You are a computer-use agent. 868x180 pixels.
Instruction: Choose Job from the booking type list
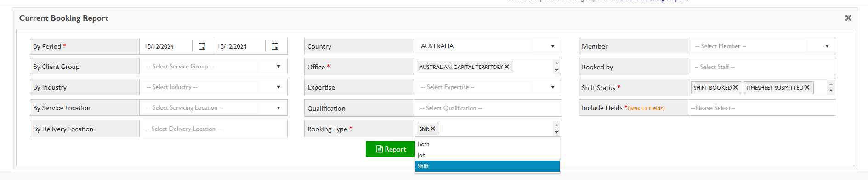[x=488, y=155]
